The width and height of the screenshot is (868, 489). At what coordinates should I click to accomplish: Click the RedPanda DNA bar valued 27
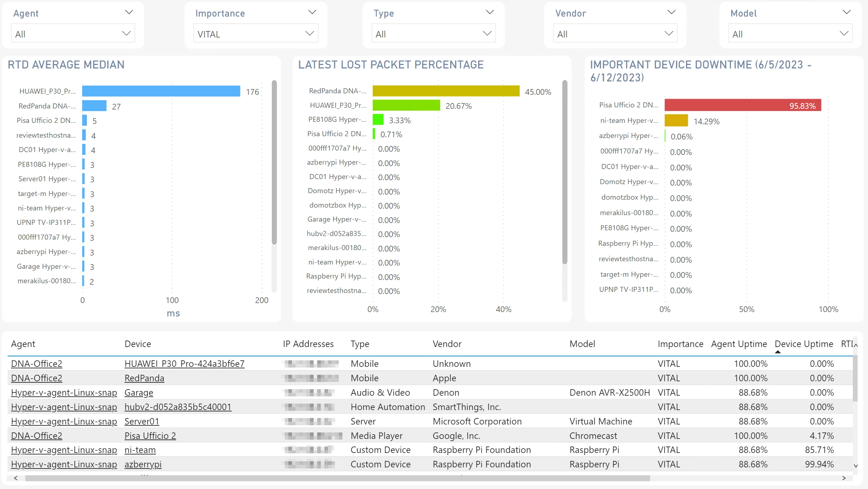(x=94, y=106)
